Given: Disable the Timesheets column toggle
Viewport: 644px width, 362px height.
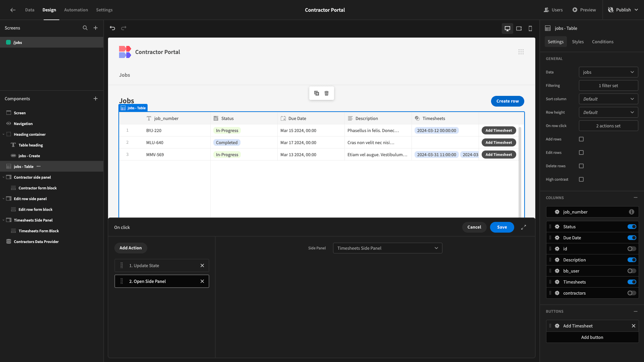Looking at the screenshot, I should pos(632,282).
